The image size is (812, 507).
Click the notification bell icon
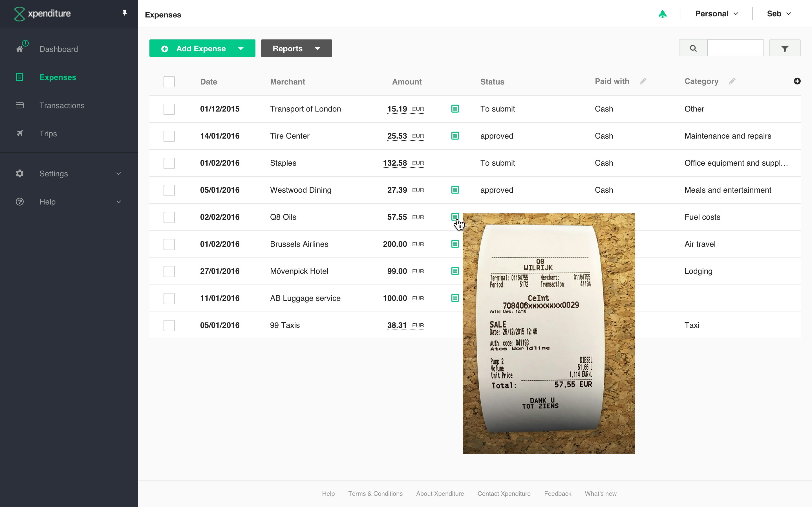662,14
